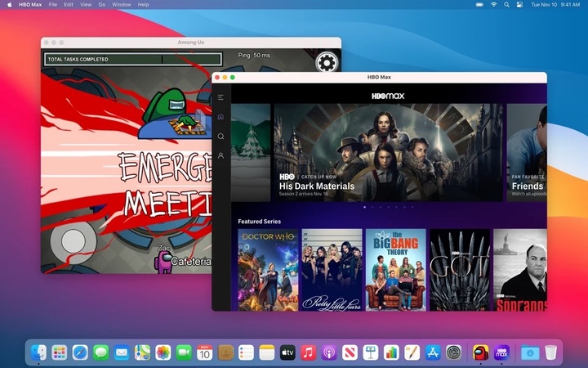Viewport: 588px width, 368px height.
Task: Open Among Us settings gear icon
Action: point(326,62)
